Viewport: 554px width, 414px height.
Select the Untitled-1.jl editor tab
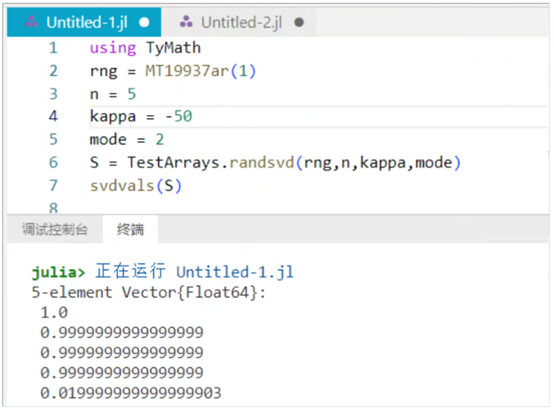pos(84,23)
